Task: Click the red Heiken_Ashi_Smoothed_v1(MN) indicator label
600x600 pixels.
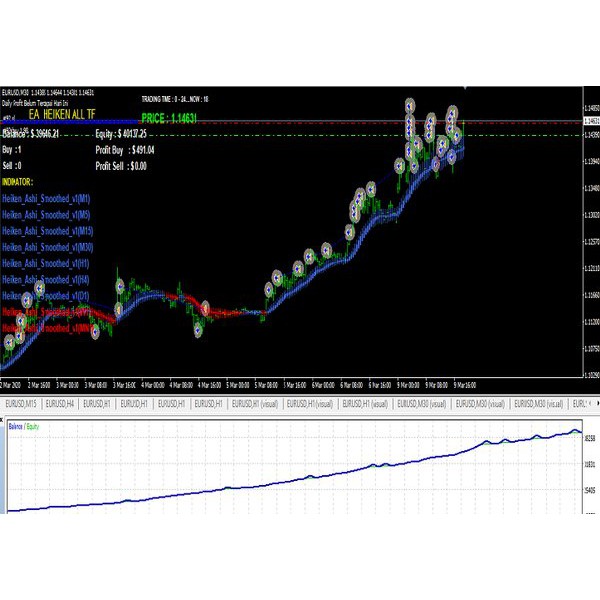Action: (47, 328)
